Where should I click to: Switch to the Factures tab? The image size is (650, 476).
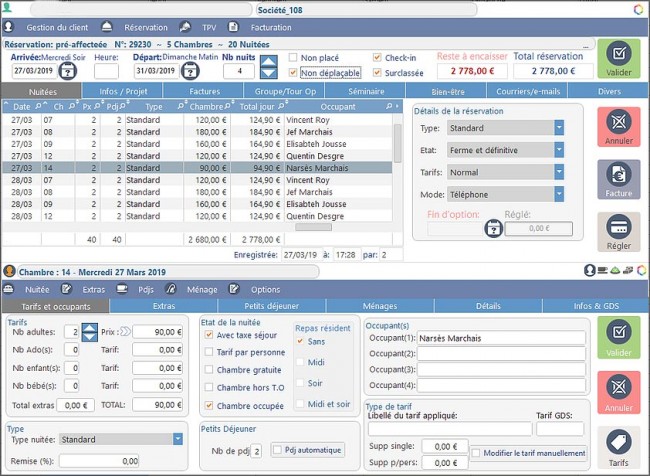click(204, 91)
